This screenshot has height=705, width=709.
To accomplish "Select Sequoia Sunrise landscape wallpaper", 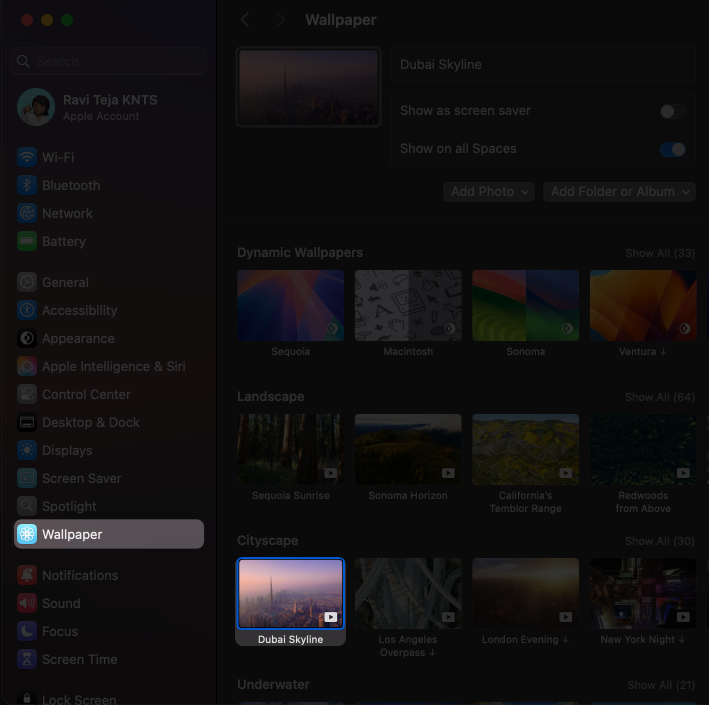I will [x=290, y=449].
